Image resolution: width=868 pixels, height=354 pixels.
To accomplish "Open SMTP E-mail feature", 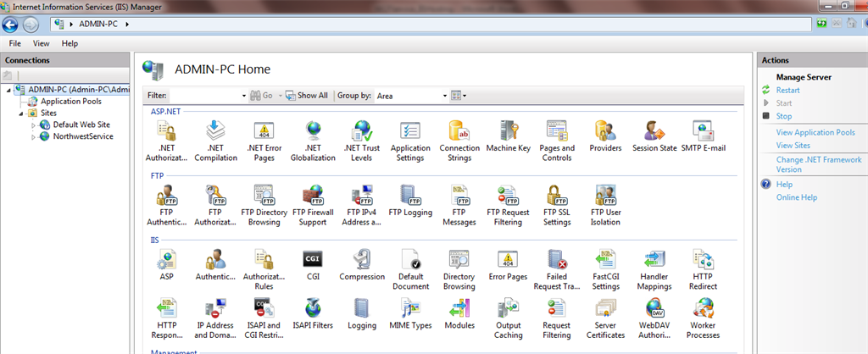I will 703,136.
